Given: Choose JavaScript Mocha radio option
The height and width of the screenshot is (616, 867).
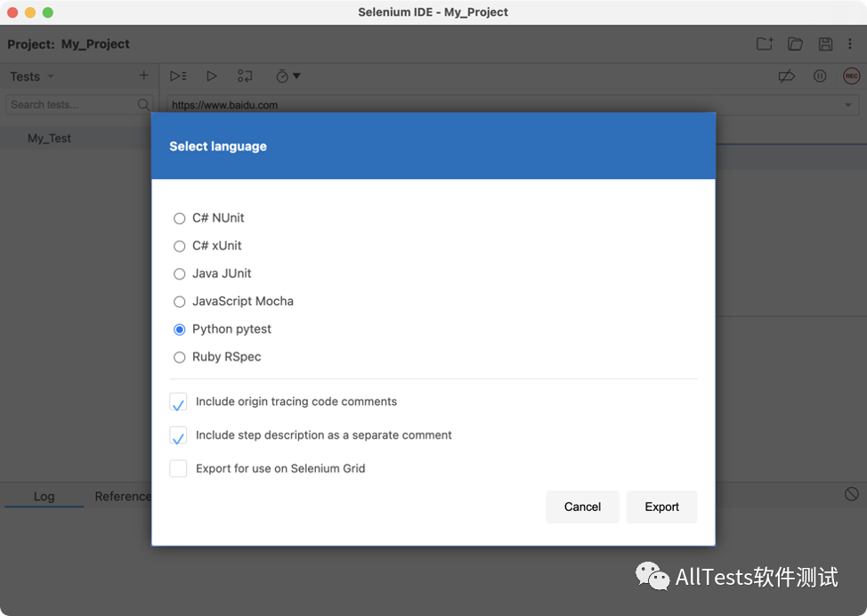Looking at the screenshot, I should click(x=179, y=302).
